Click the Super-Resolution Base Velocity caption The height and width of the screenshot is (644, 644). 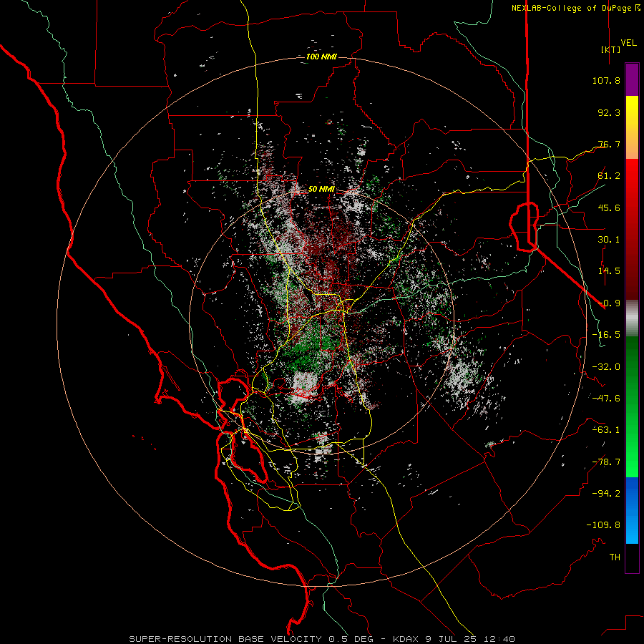321,639
